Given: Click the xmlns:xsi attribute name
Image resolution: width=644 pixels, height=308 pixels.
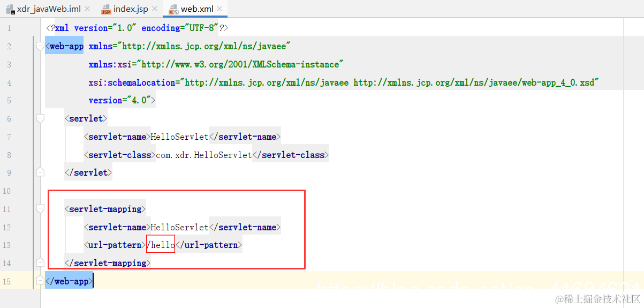Looking at the screenshot, I should coord(111,64).
